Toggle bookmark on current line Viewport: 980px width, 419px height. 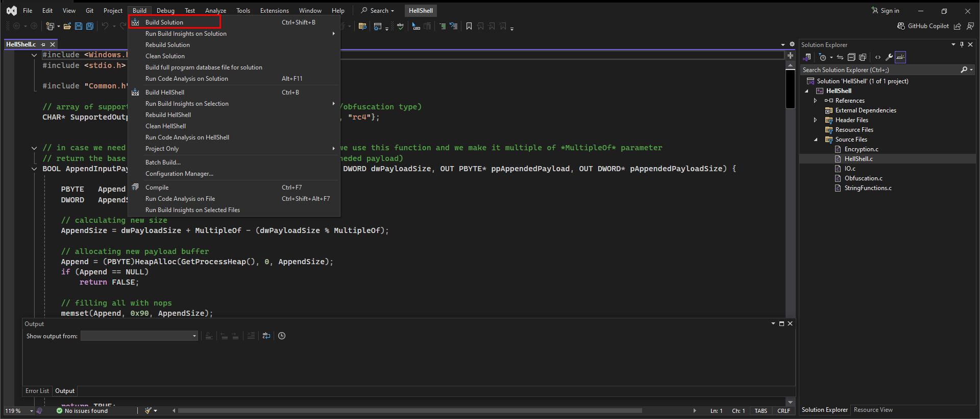pyautogui.click(x=469, y=26)
